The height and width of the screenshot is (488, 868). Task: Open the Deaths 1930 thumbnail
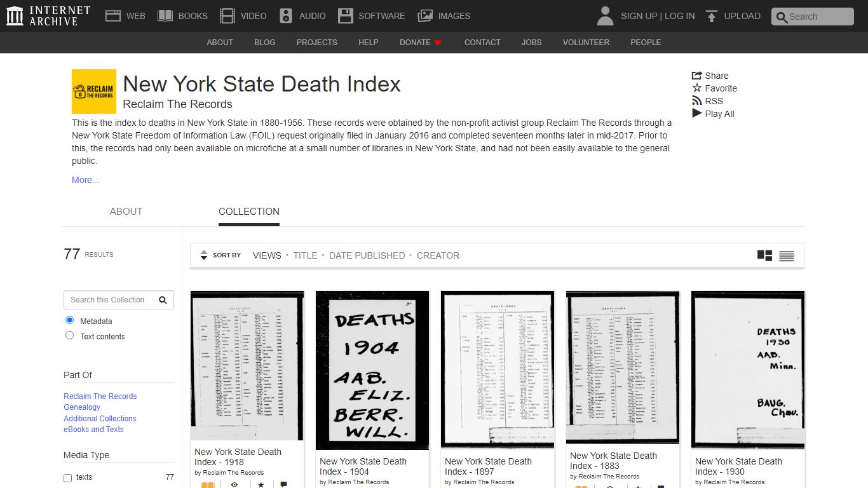tap(748, 370)
